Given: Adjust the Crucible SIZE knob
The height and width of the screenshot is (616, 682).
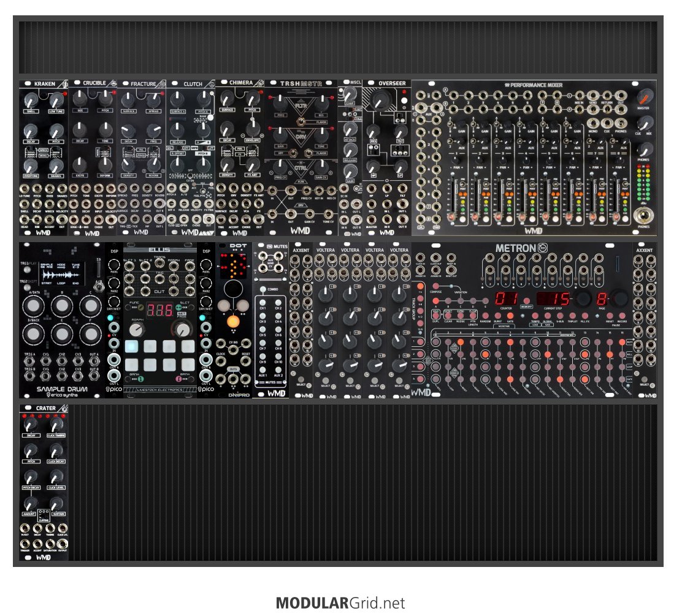Looking at the screenshot, I should tap(80, 99).
